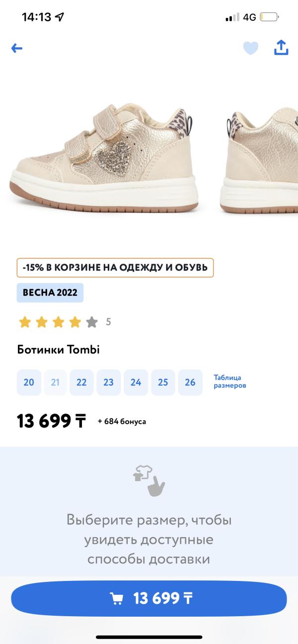Select size 20
Image resolution: width=298 pixels, height=644 pixels.
coord(29,382)
